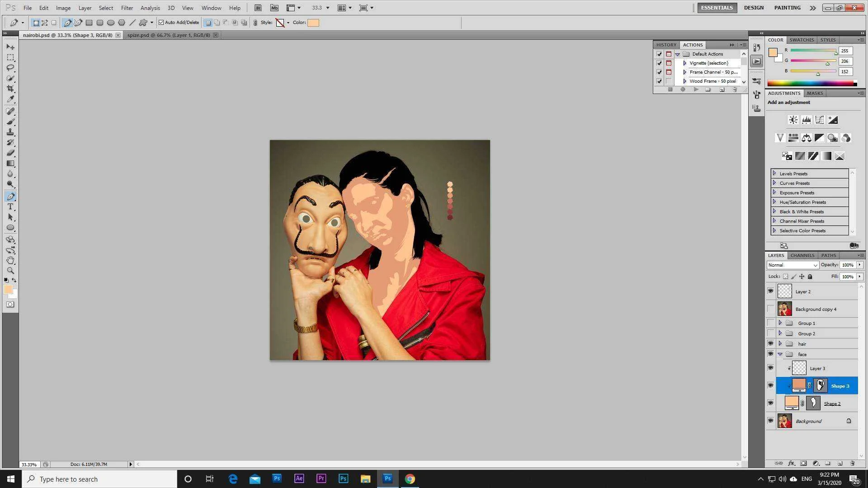Switch to the Masks panel tab
Screen dimensions: 868x488
(x=815, y=93)
